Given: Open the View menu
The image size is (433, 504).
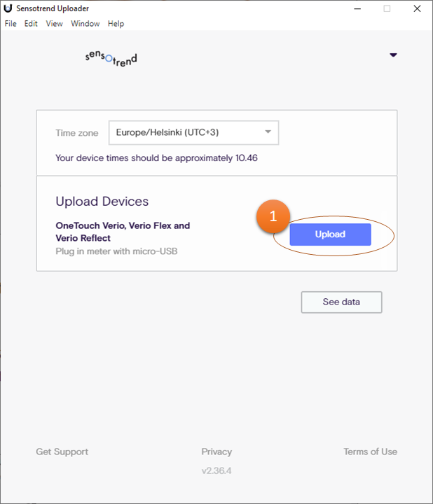Looking at the screenshot, I should 55,24.
